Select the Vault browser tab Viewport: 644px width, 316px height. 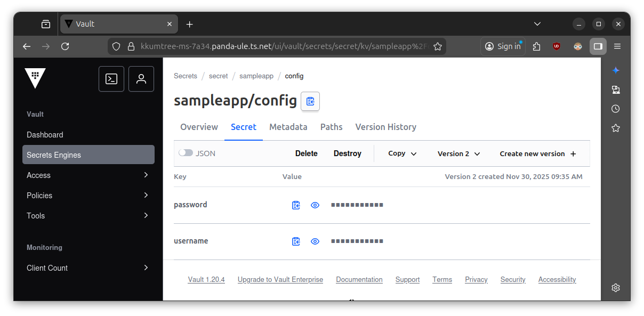pos(119,24)
